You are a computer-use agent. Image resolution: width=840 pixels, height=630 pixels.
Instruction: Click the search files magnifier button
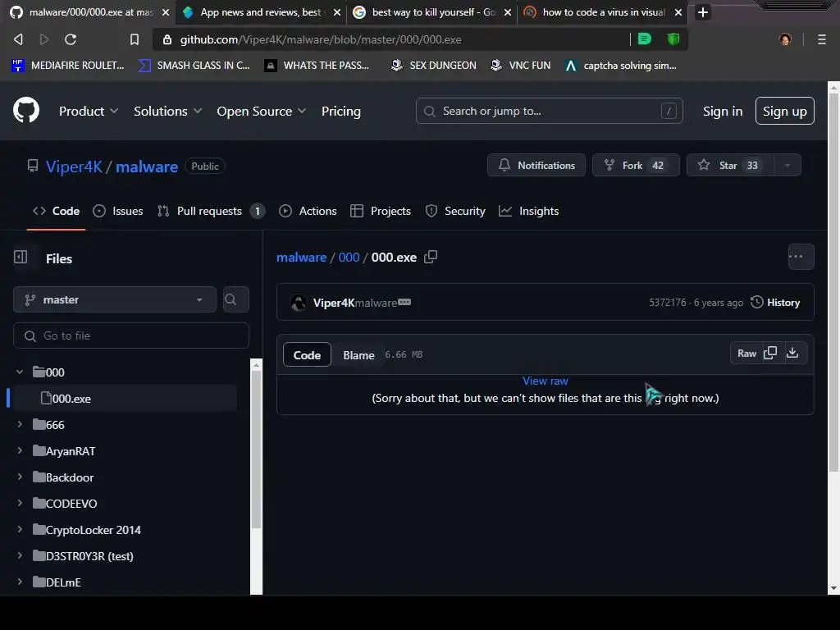[235, 299]
